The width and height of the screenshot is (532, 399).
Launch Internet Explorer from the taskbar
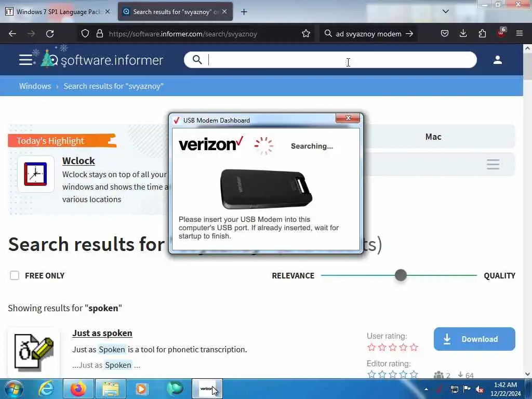(x=46, y=389)
